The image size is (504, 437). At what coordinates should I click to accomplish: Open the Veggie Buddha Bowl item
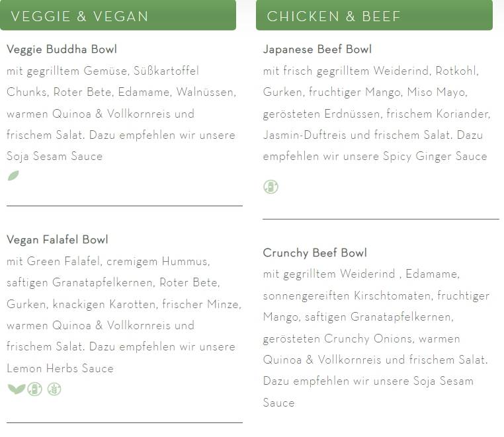click(x=62, y=50)
